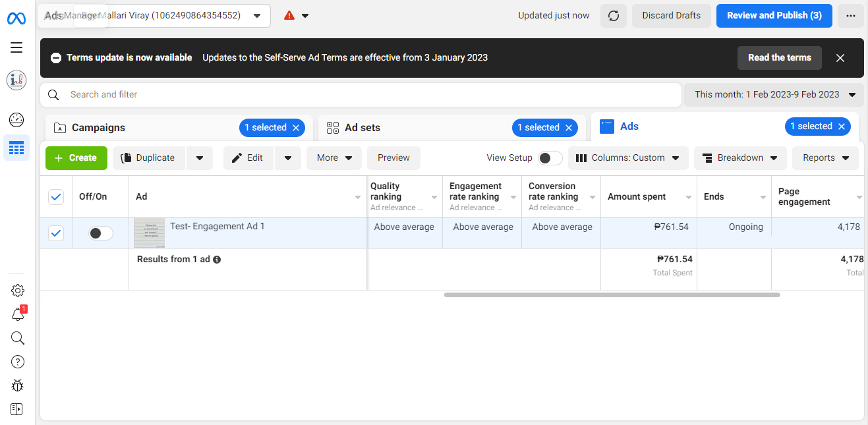
Task: Switch to the Campaigns tab
Action: tap(99, 128)
